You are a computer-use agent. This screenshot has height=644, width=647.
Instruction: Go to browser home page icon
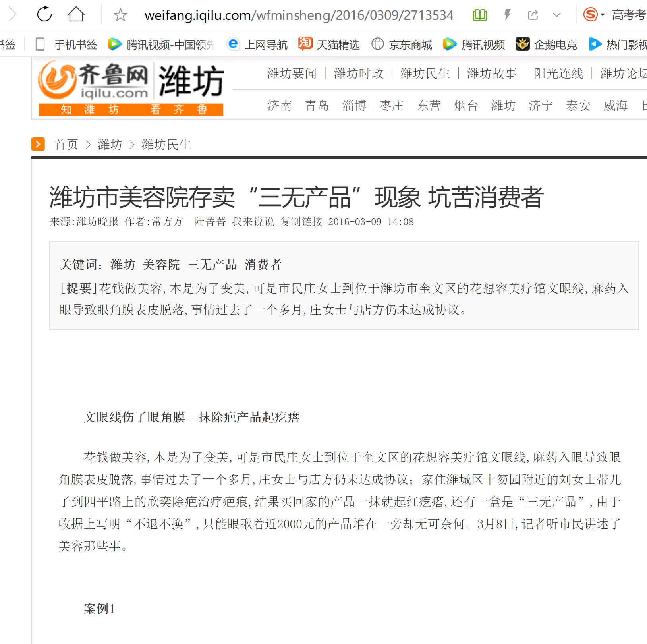[76, 15]
